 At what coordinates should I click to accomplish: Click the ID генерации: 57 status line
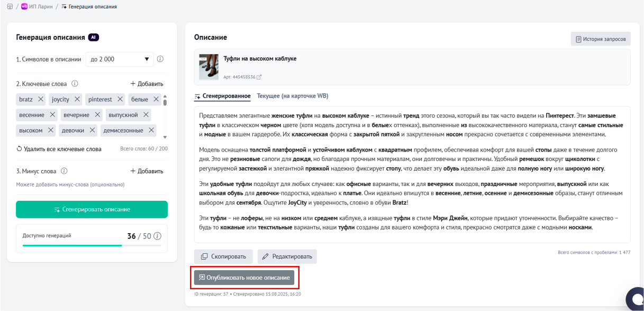[x=248, y=294]
